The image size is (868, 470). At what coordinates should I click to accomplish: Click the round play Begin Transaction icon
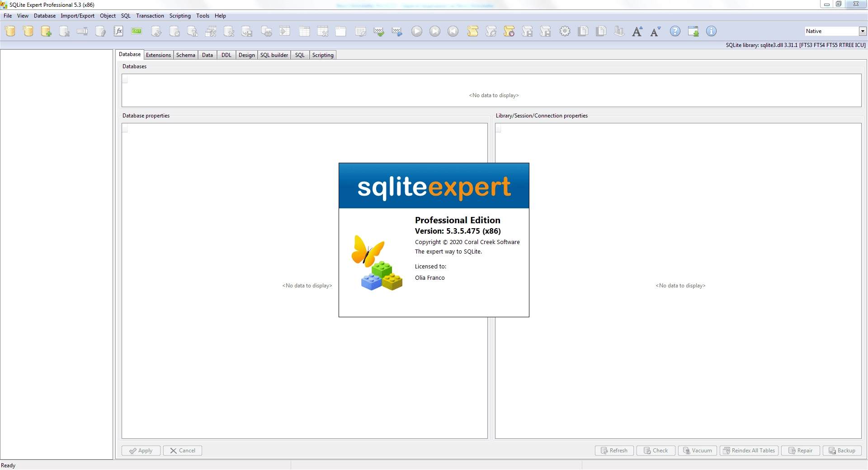[417, 31]
